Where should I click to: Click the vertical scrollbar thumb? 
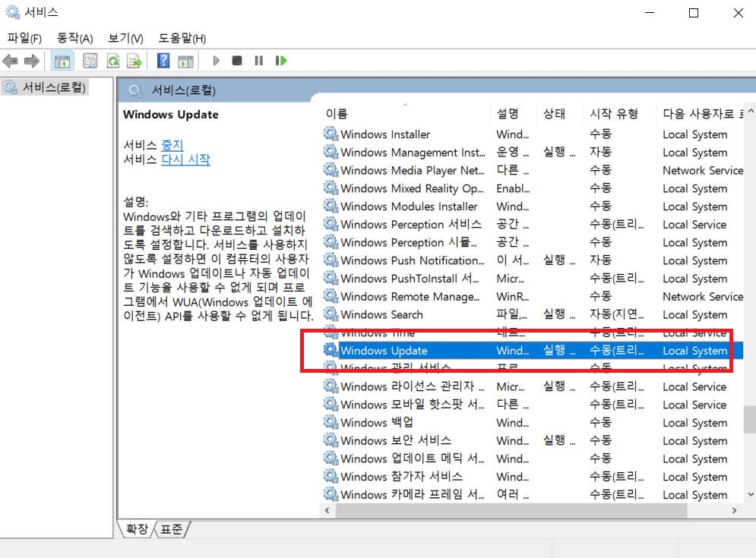coord(750,420)
